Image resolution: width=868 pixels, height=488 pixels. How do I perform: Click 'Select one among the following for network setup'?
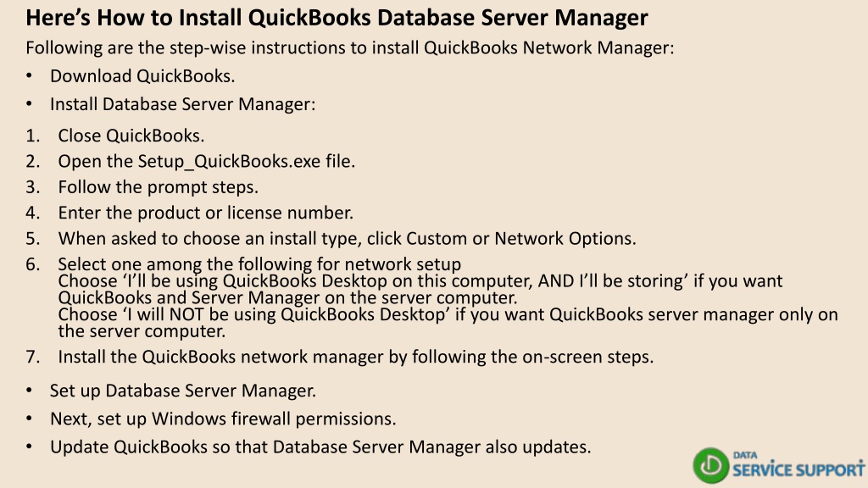click(x=259, y=264)
